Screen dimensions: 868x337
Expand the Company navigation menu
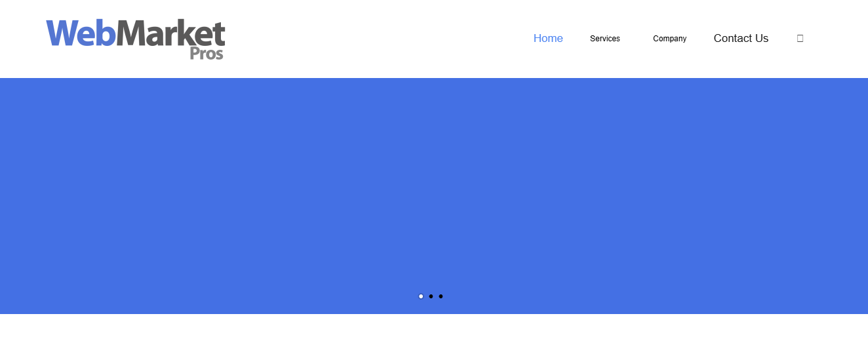tap(669, 39)
